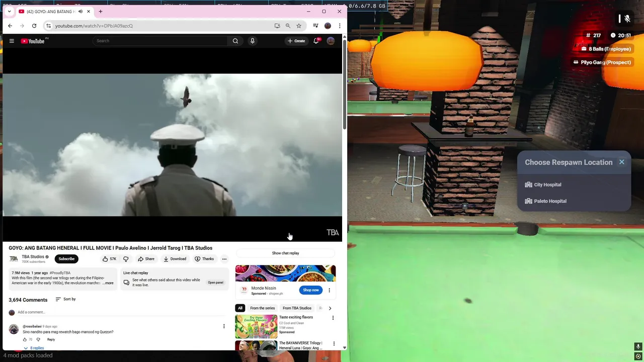Viewport: 644px width, 362px height.
Task: Download the video
Action: [x=175, y=259]
